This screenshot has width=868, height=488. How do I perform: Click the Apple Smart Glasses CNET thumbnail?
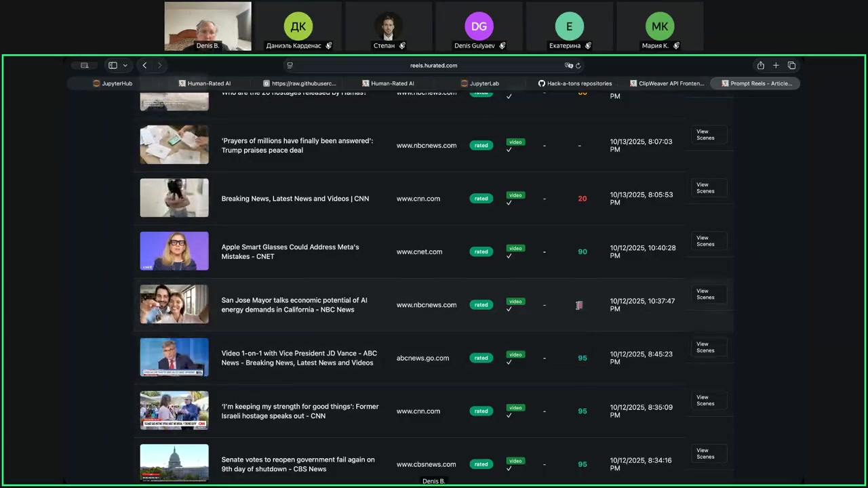(x=174, y=251)
